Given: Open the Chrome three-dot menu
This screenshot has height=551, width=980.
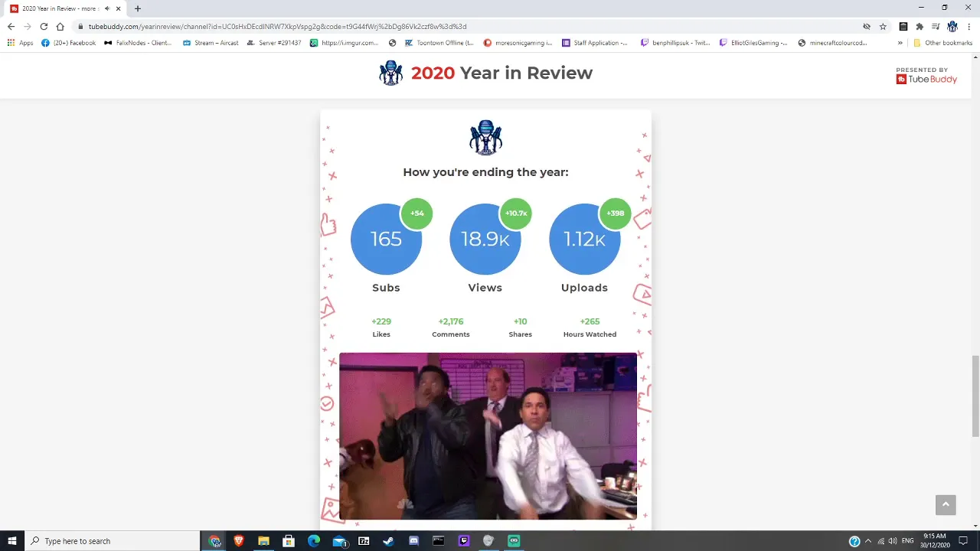Looking at the screenshot, I should (x=969, y=26).
